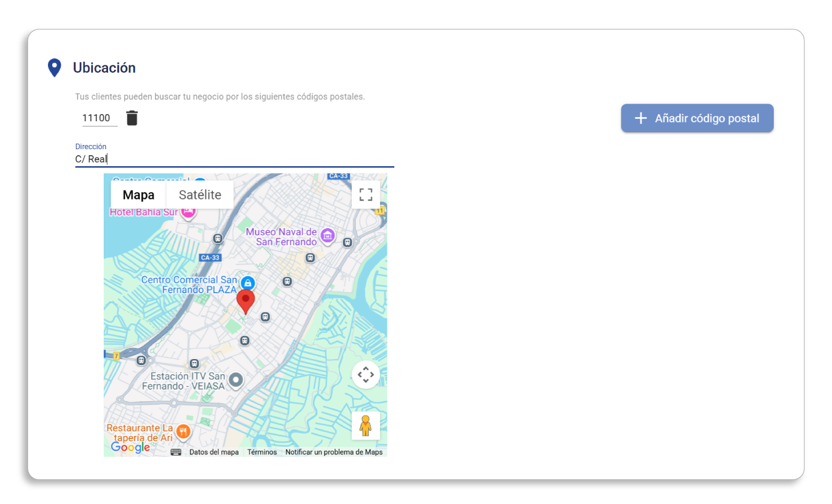
Task: Open Datos del mapa
Action: 214,452
